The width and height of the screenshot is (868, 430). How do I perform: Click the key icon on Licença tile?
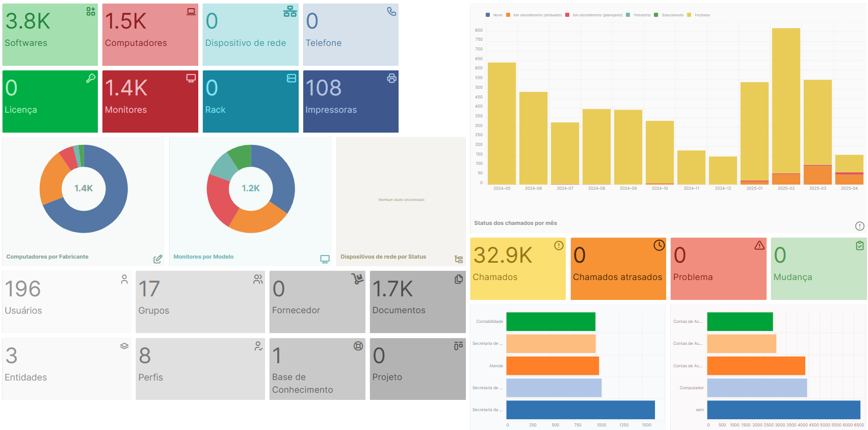91,78
